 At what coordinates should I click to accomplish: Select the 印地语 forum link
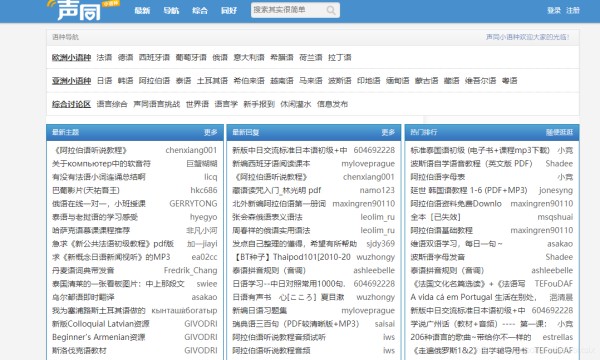(x=369, y=81)
